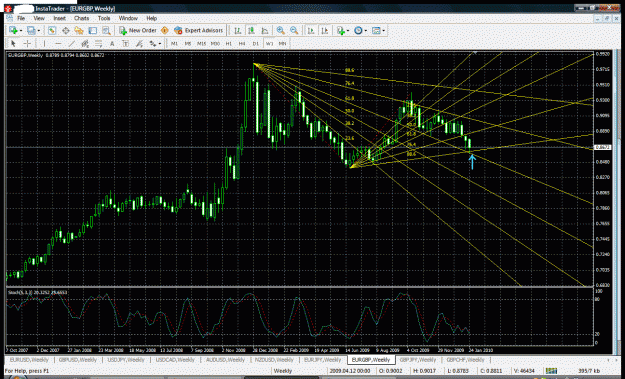Switch to H1 timeframe
This screenshot has width=625, height=379.
229,43
